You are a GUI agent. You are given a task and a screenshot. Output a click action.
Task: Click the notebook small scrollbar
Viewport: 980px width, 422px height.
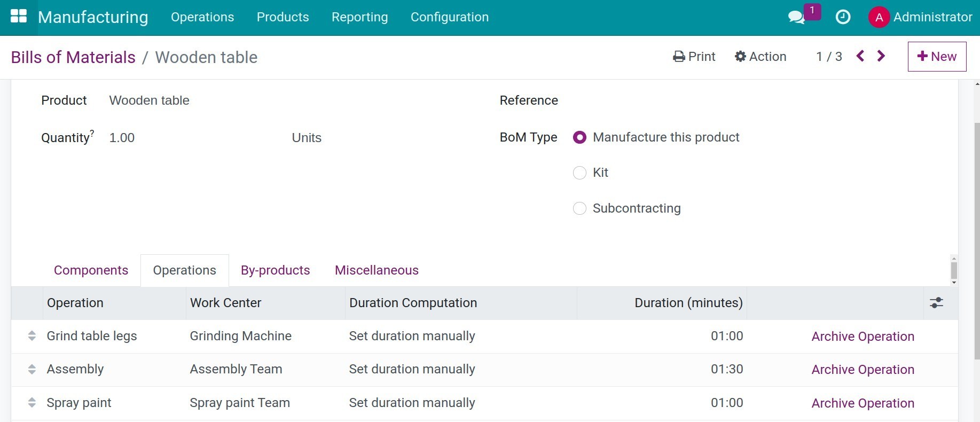[x=954, y=270]
